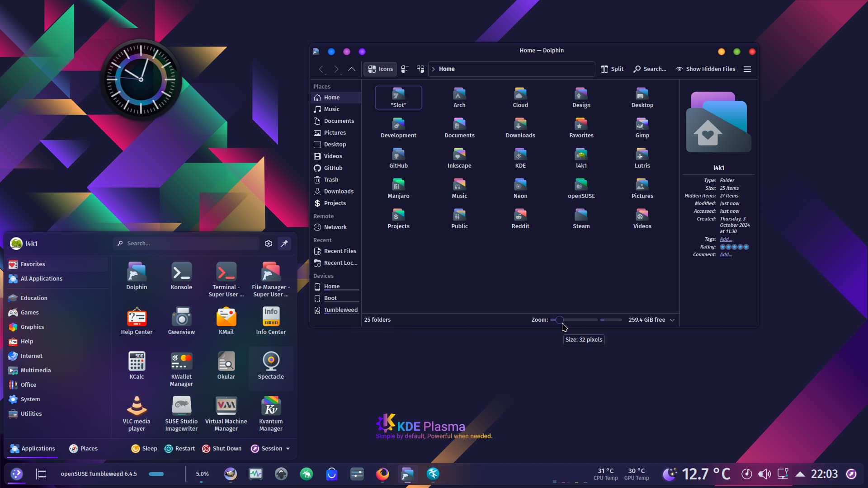The width and height of the screenshot is (868, 488).
Task: Switch Dolphin to details tree view
Action: click(x=420, y=69)
